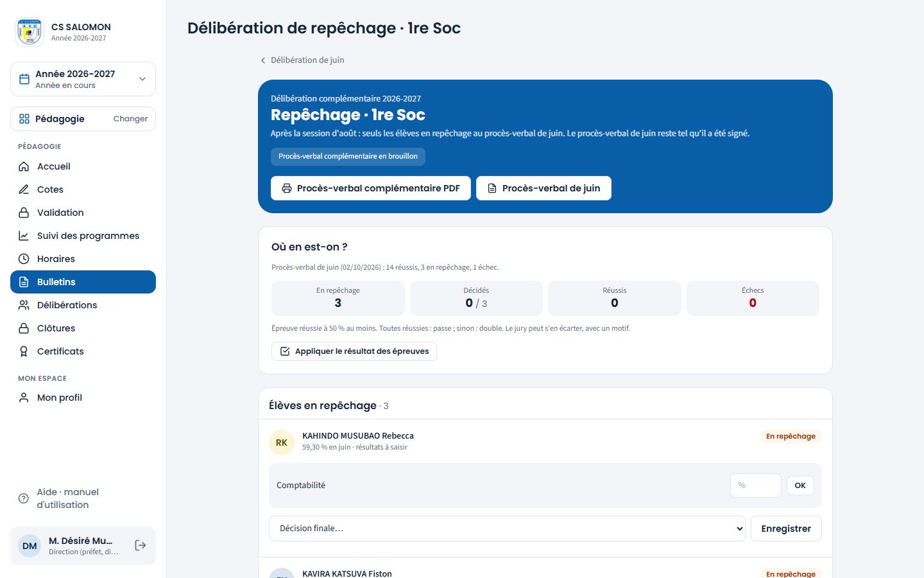Viewport: 924px width, 578px height.
Task: Click the Procès-verbal de juin summary line
Action: pos(385,267)
